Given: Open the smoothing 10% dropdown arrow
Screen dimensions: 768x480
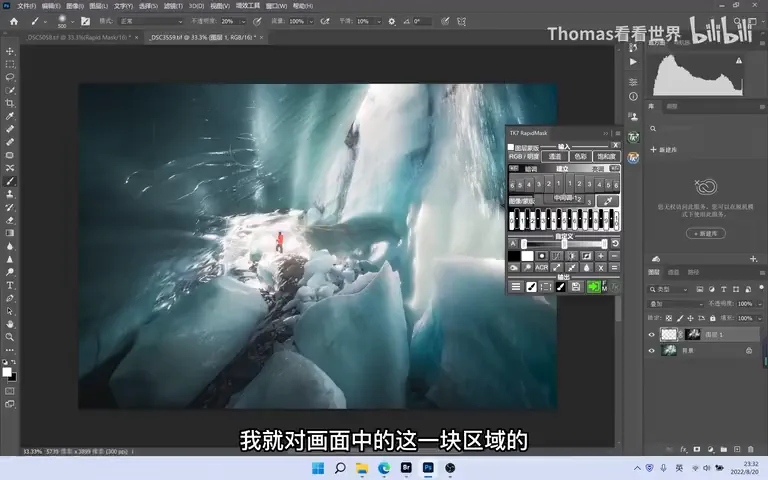Looking at the screenshot, I should (x=379, y=22).
